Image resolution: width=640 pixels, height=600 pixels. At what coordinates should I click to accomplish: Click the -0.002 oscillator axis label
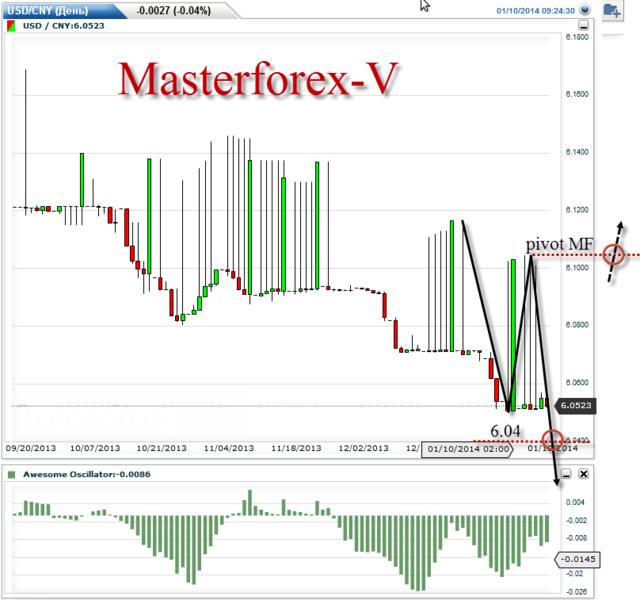click(x=576, y=520)
